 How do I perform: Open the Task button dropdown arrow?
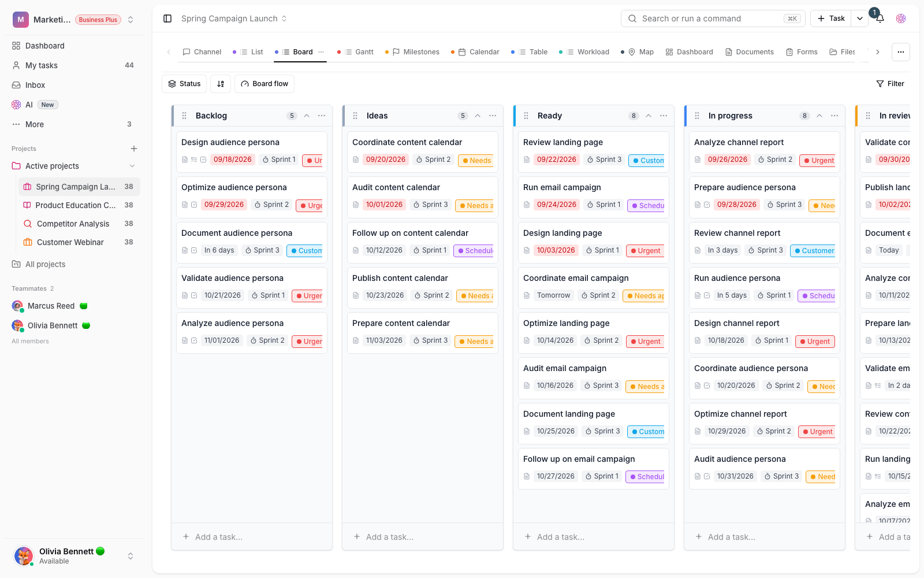coord(860,18)
